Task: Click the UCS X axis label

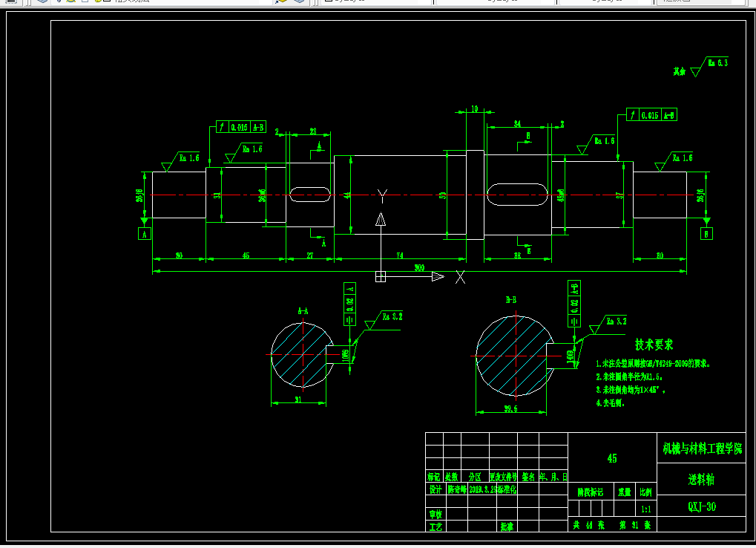Action: [461, 277]
